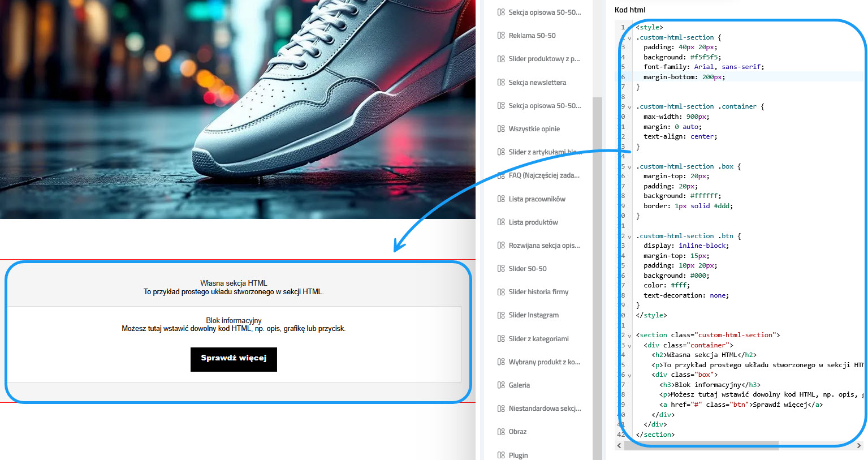868x460 pixels.
Task: Collapse the section element code fold
Action: [629, 335]
